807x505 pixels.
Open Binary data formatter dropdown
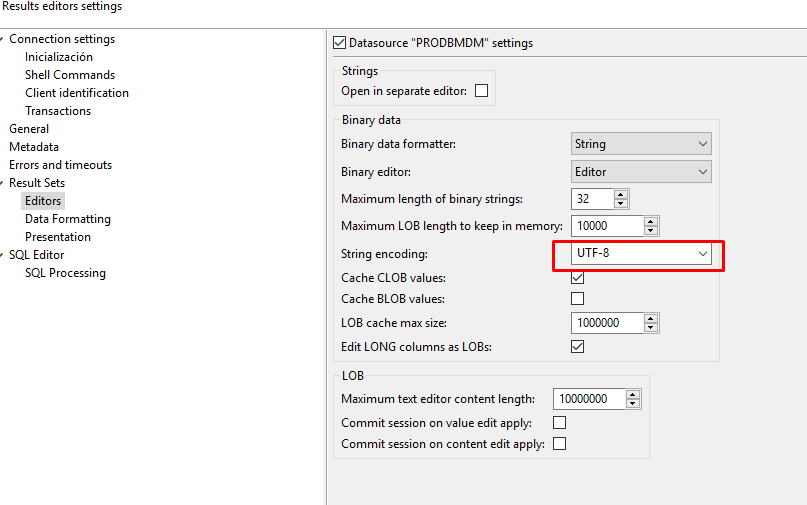tap(641, 144)
